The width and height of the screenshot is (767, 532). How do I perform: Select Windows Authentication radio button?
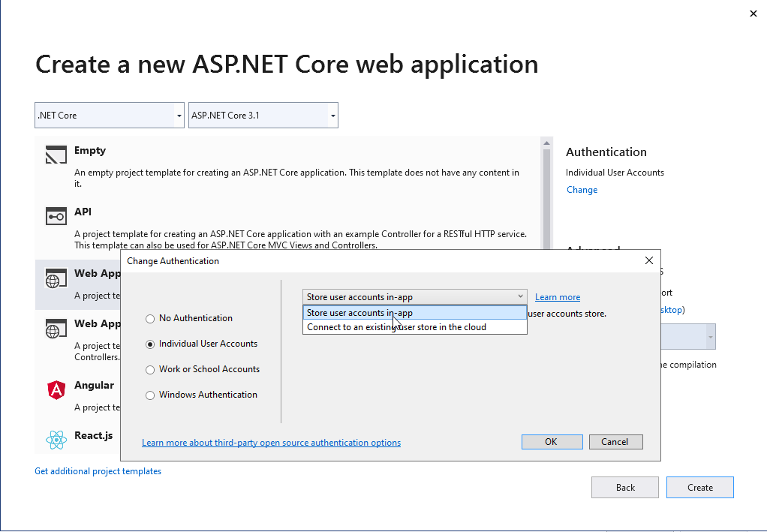tap(150, 395)
